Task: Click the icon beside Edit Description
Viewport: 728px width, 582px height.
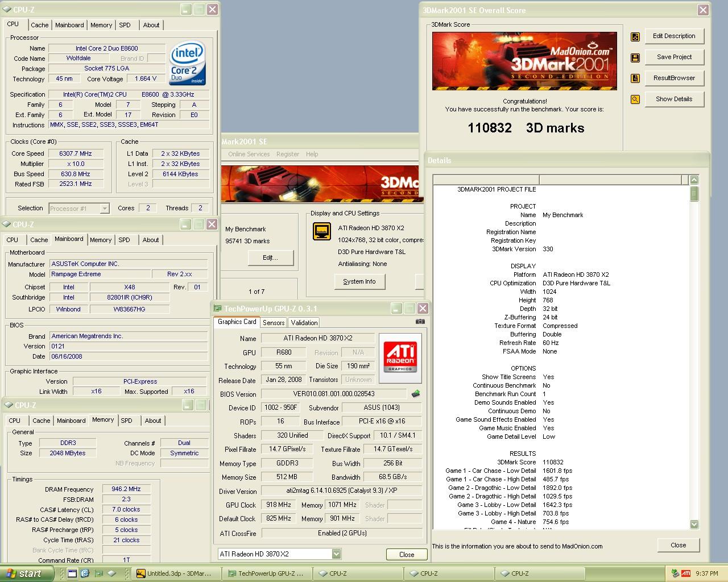Action: pyautogui.click(x=635, y=37)
